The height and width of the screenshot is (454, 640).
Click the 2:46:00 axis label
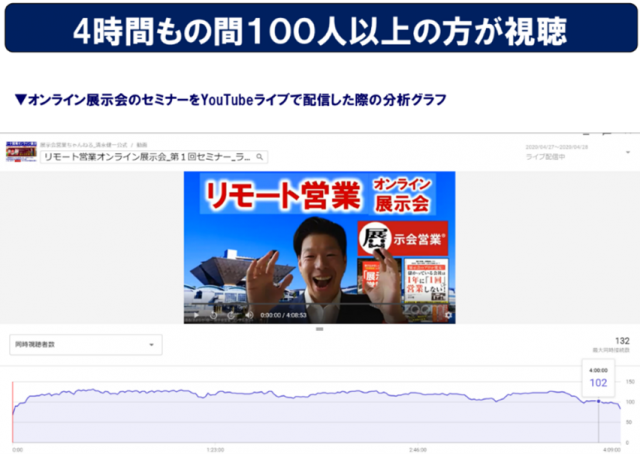pyautogui.click(x=418, y=450)
